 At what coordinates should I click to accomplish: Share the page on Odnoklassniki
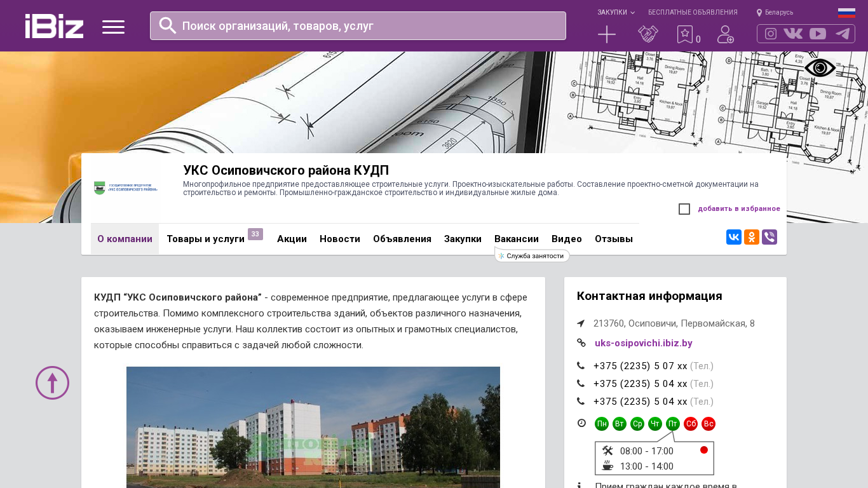point(752,237)
